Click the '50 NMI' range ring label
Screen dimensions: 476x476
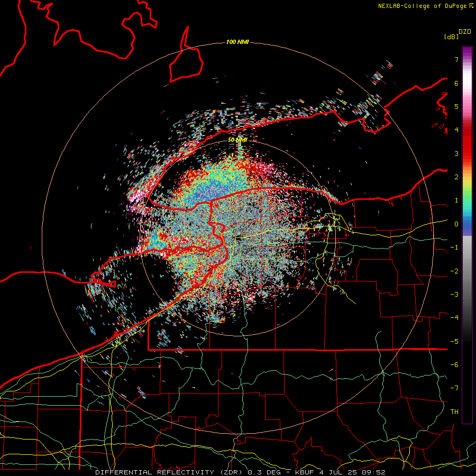[237, 140]
